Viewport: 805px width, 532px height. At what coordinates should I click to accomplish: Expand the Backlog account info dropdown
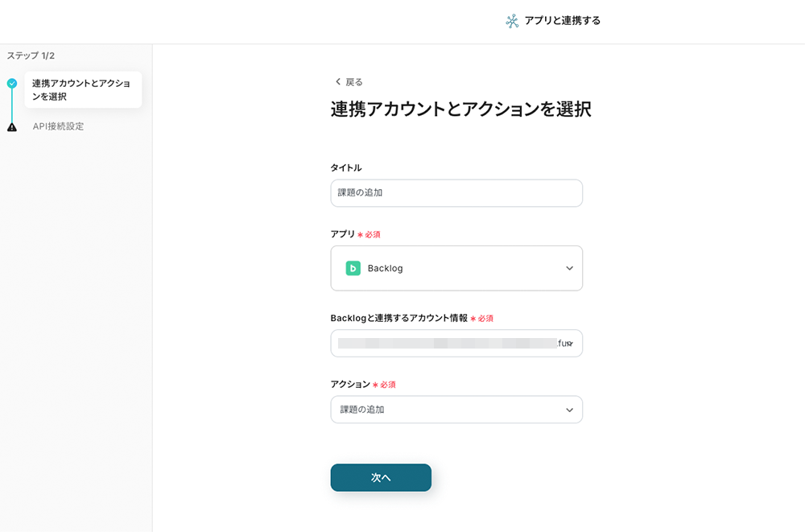coord(456,344)
